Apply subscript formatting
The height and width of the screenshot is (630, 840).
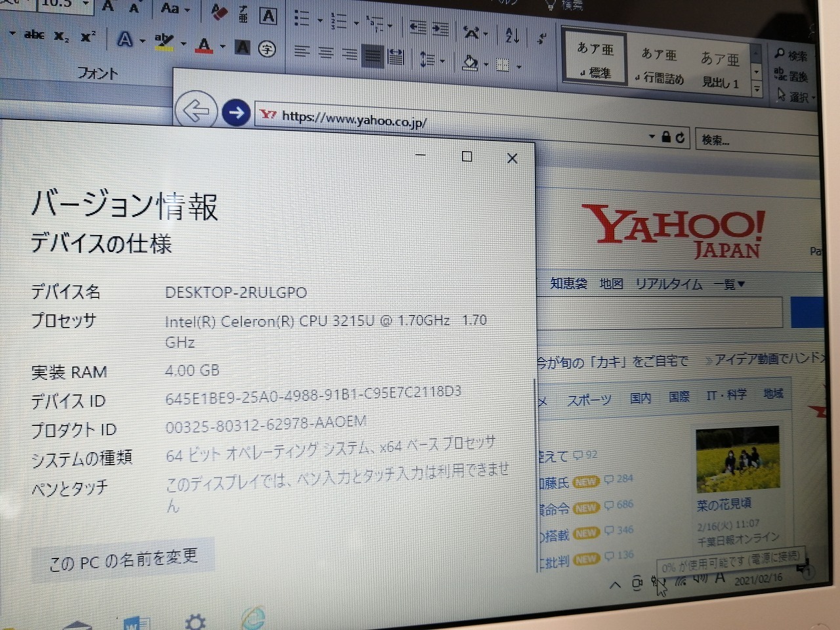[61, 37]
